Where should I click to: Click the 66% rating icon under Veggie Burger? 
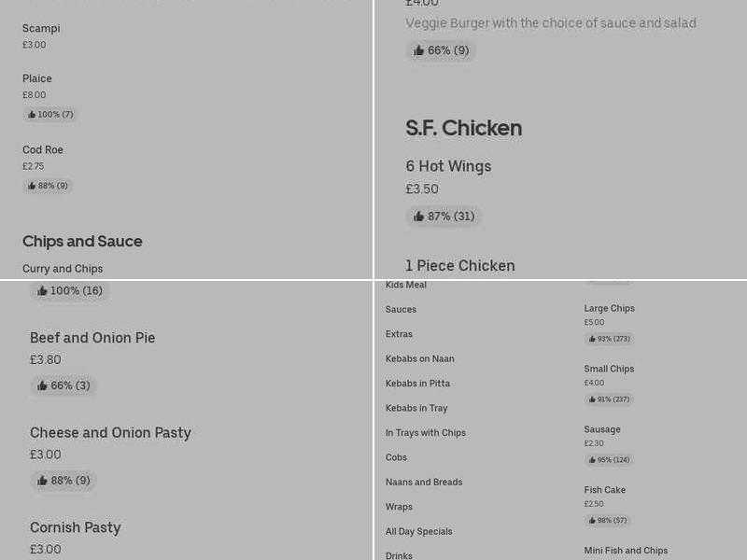(x=441, y=50)
